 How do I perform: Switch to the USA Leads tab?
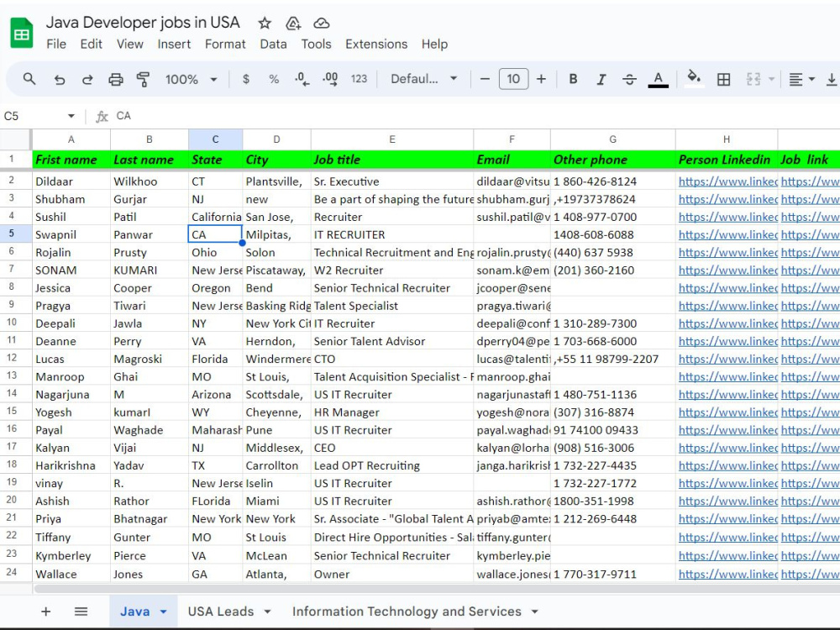[x=221, y=612]
